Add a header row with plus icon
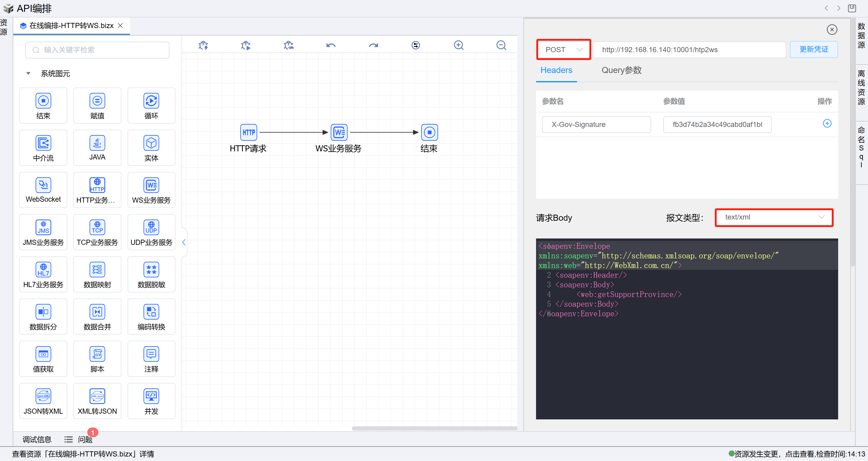 pos(827,124)
